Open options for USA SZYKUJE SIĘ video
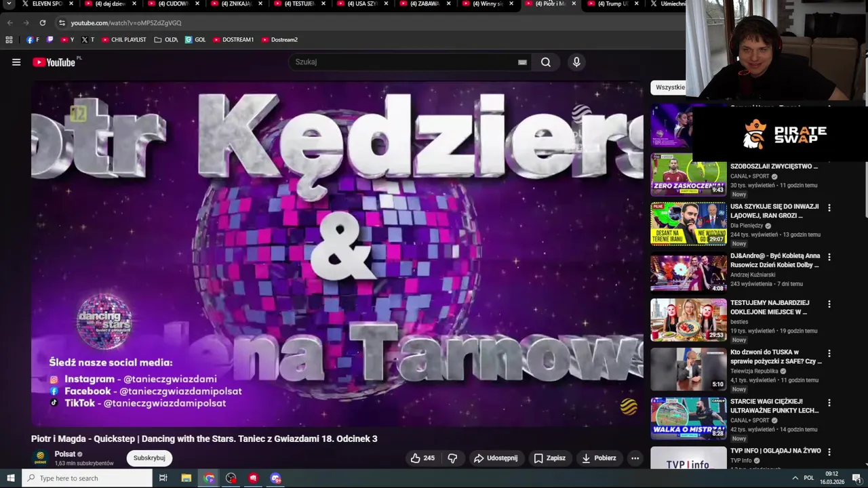868x488 pixels. click(x=829, y=208)
